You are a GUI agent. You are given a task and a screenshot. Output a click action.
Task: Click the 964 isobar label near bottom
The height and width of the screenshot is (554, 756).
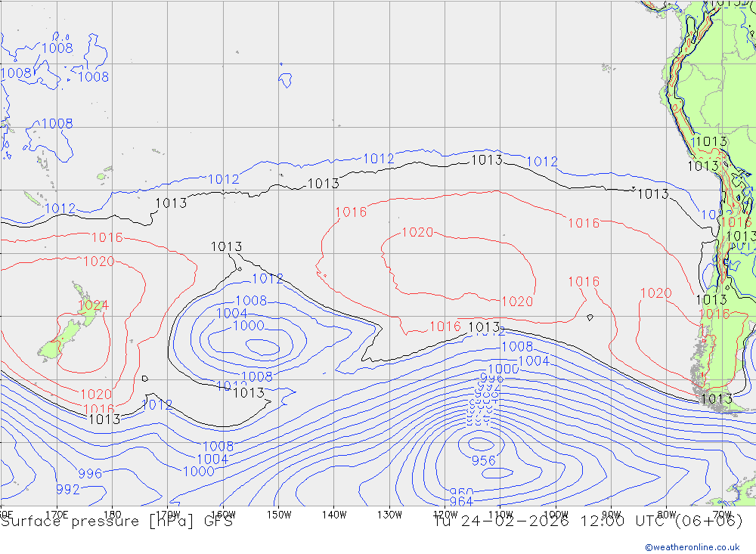pos(461,501)
